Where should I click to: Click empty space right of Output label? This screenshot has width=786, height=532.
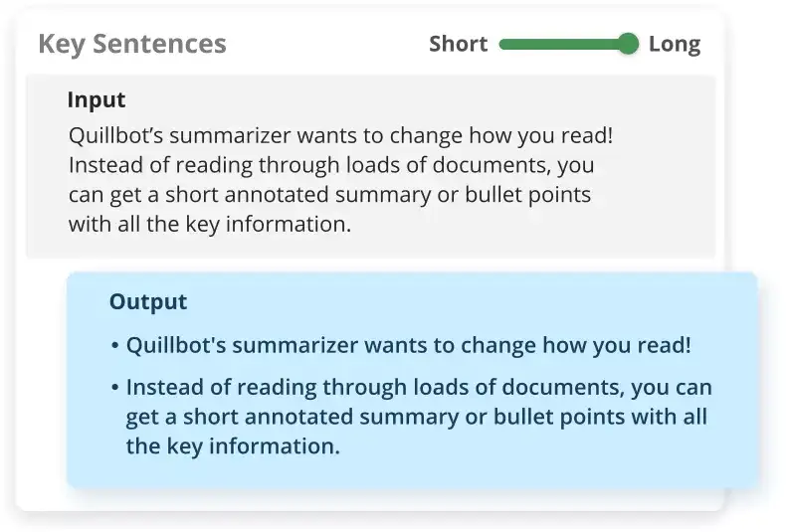[x=448, y=302]
